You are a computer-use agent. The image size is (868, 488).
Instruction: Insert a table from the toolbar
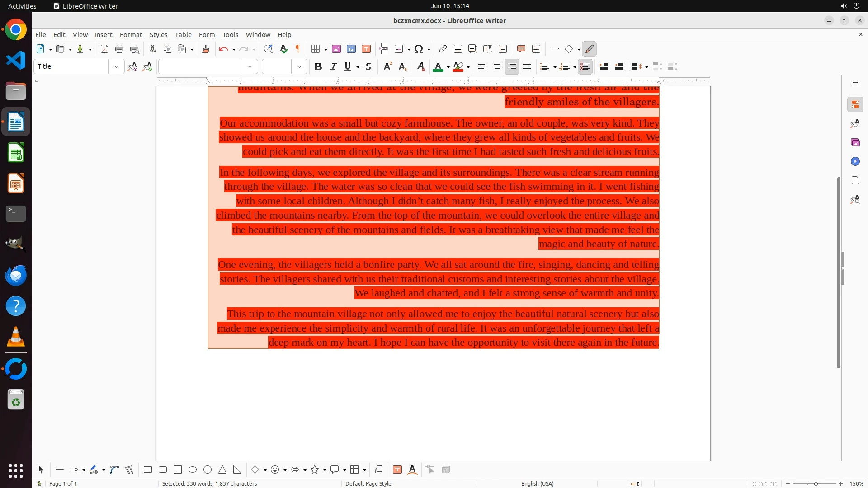pyautogui.click(x=316, y=49)
